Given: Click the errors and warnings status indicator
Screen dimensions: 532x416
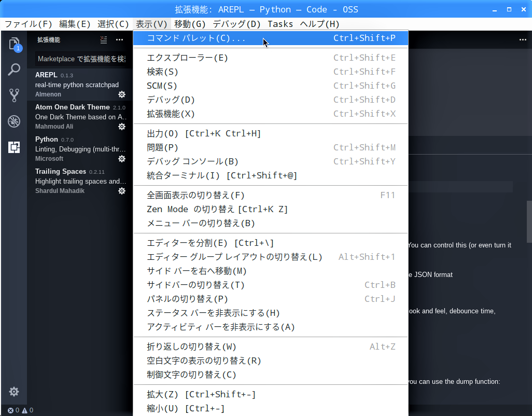Looking at the screenshot, I should tap(20, 410).
